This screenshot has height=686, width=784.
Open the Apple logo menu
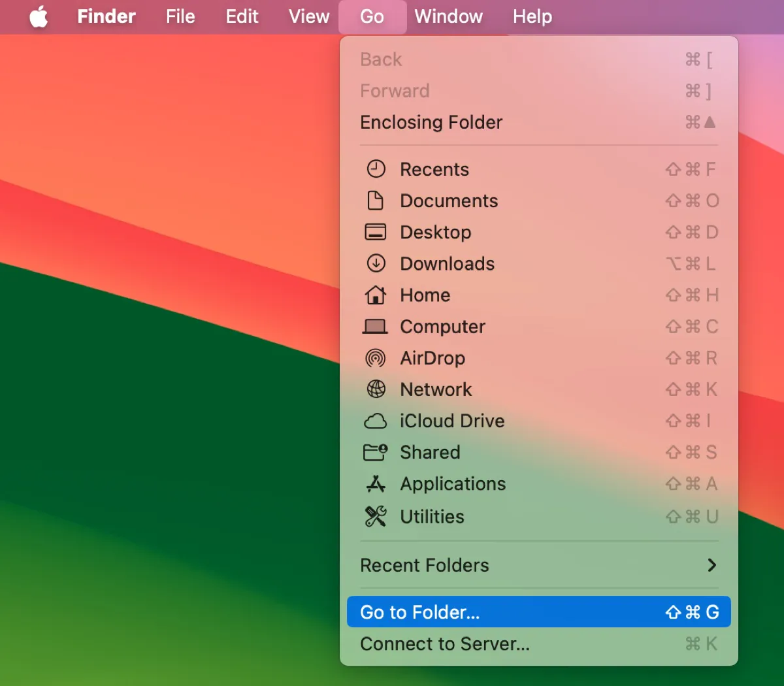click(x=39, y=16)
